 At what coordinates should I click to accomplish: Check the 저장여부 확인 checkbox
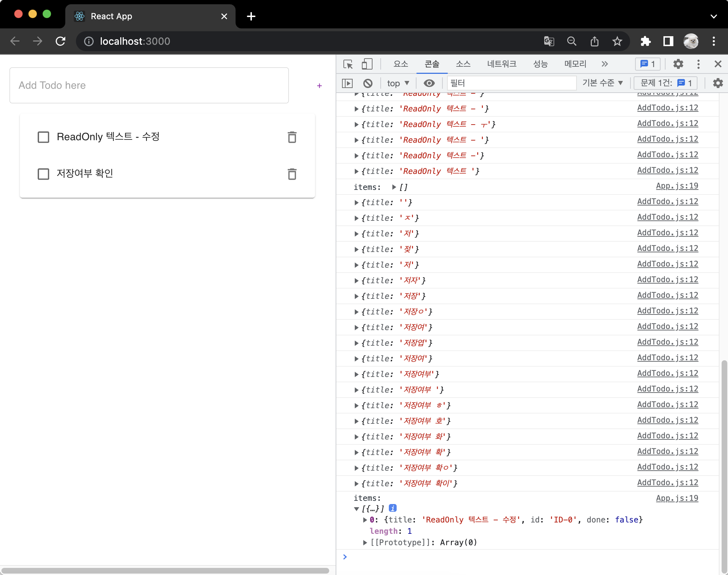[x=44, y=174]
